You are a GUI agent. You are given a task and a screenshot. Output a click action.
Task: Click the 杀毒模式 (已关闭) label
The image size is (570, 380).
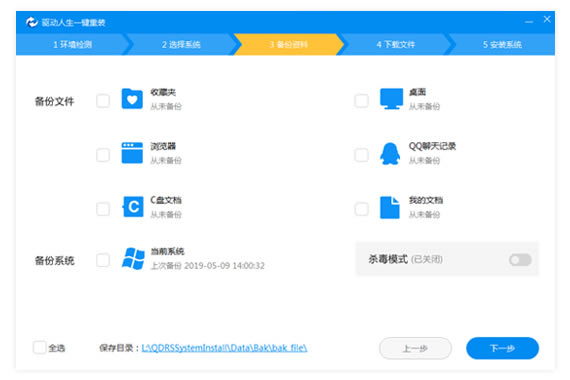(x=406, y=259)
